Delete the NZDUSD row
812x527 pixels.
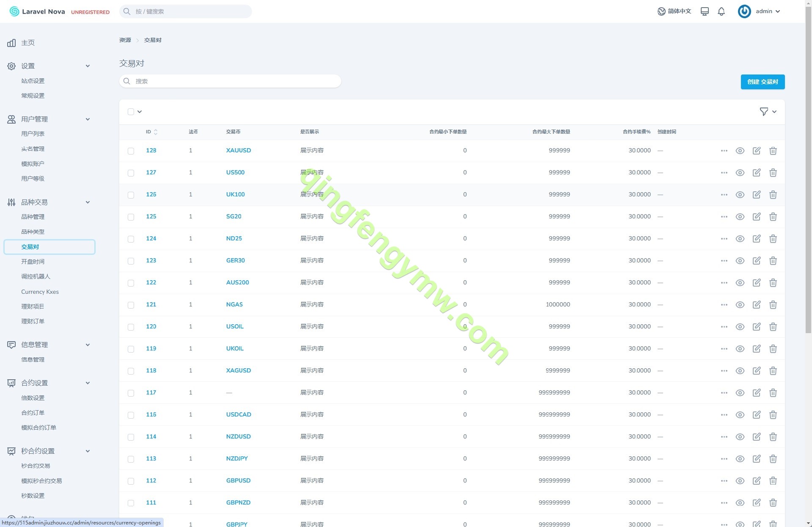773,437
